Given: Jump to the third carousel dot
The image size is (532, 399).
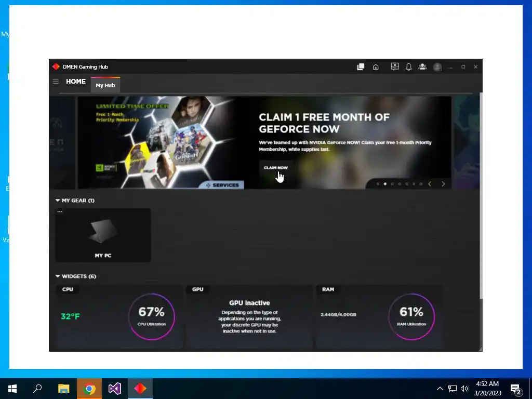Looking at the screenshot, I should pyautogui.click(x=392, y=184).
